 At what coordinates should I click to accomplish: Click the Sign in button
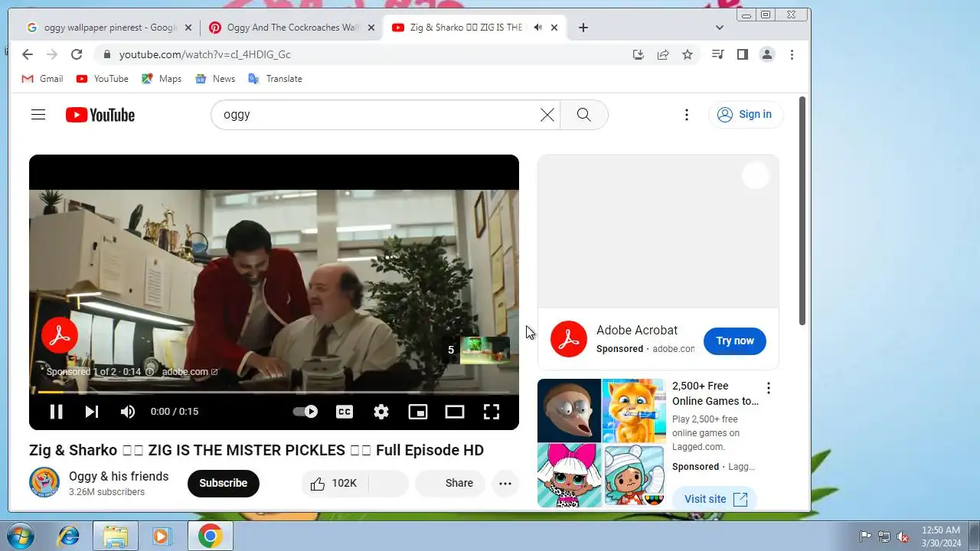coord(745,115)
